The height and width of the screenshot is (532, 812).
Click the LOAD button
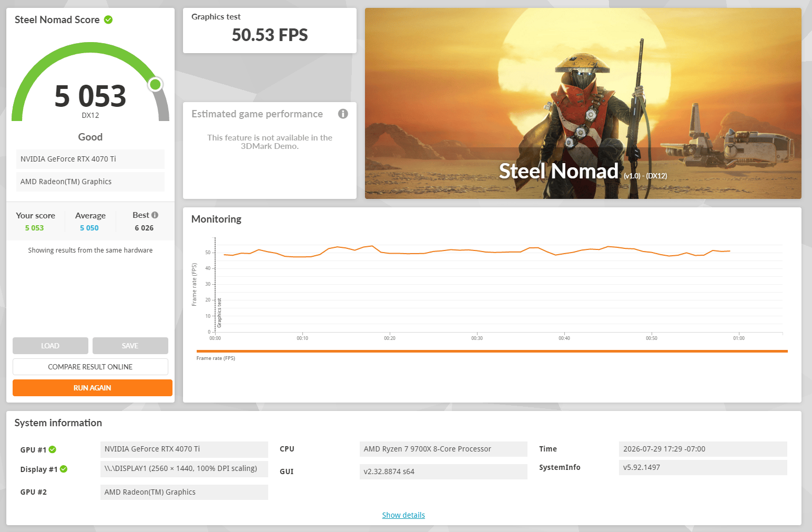pyautogui.click(x=50, y=346)
